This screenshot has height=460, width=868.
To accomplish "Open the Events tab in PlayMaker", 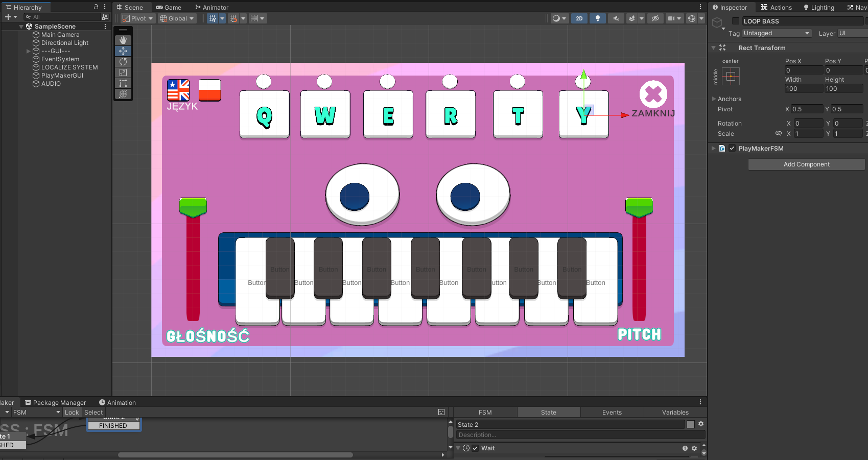I will (612, 413).
